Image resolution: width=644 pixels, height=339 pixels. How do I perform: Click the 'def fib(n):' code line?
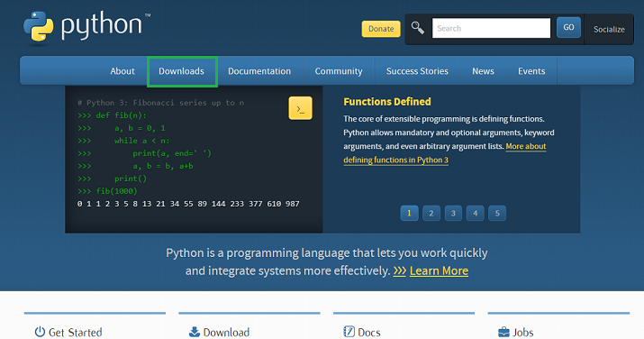coord(112,115)
